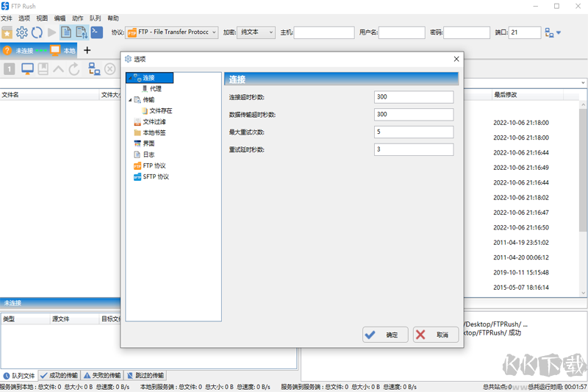Click the plus icon to add new tab
This screenshot has height=392, width=588.
pyautogui.click(x=87, y=51)
